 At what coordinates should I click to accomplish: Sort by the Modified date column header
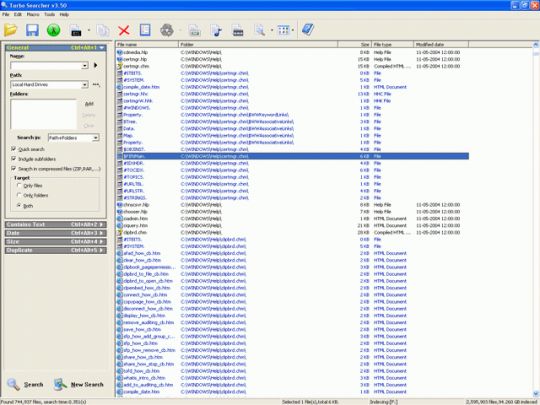point(441,44)
